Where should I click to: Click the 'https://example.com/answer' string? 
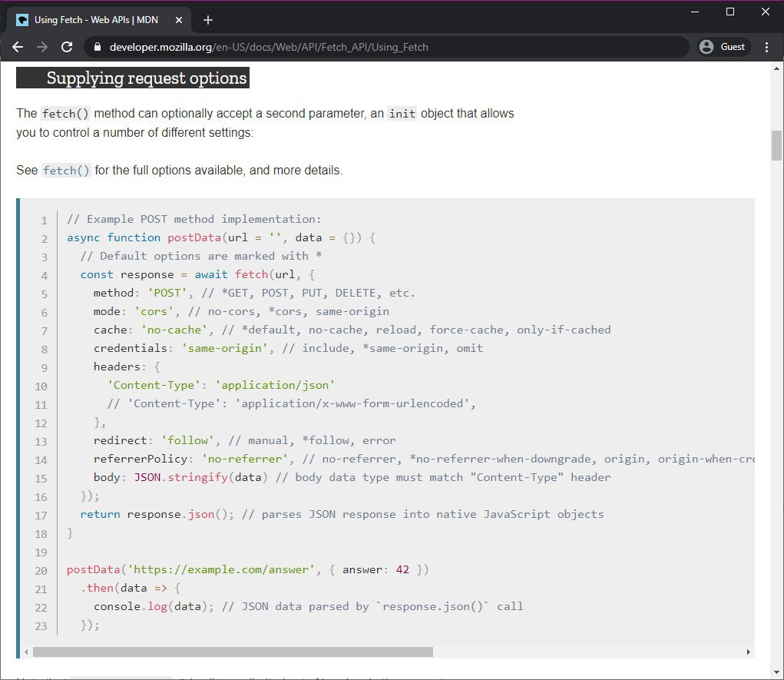[x=220, y=569]
